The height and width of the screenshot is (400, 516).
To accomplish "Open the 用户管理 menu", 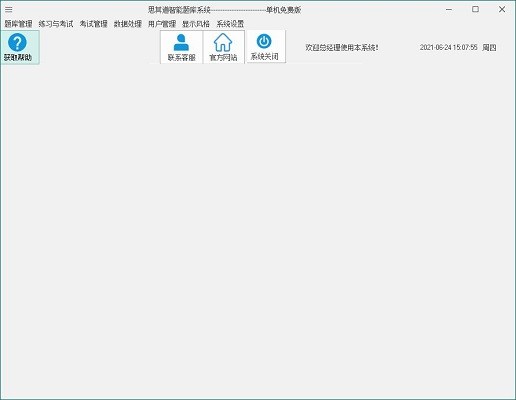I will tap(162, 24).
